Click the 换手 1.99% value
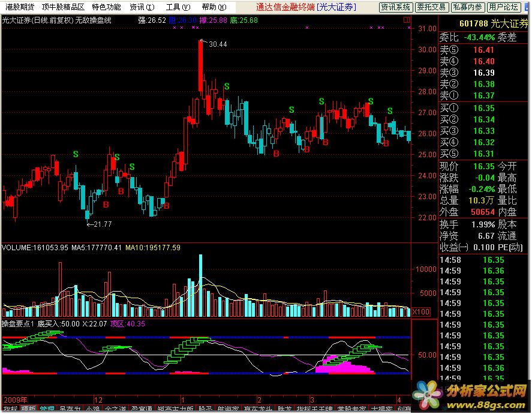The width and height of the screenshot is (532, 414). 483,224
